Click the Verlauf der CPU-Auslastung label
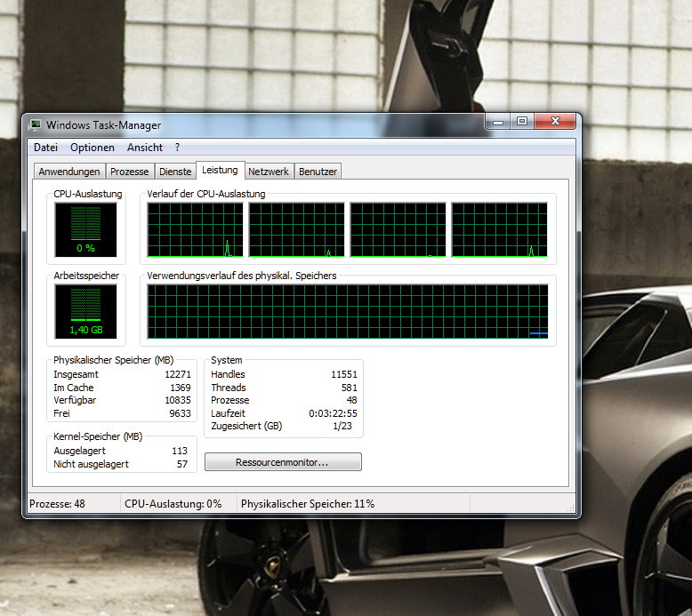 point(206,194)
